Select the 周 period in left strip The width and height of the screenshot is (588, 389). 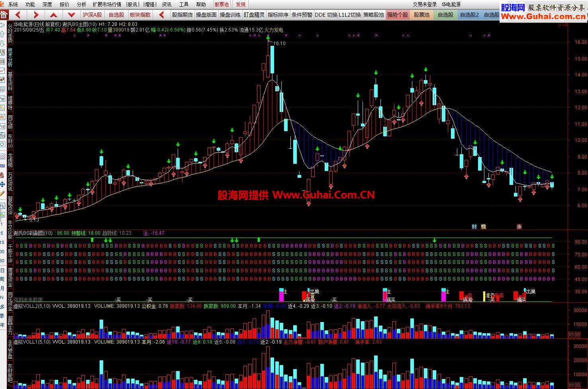(2, 279)
